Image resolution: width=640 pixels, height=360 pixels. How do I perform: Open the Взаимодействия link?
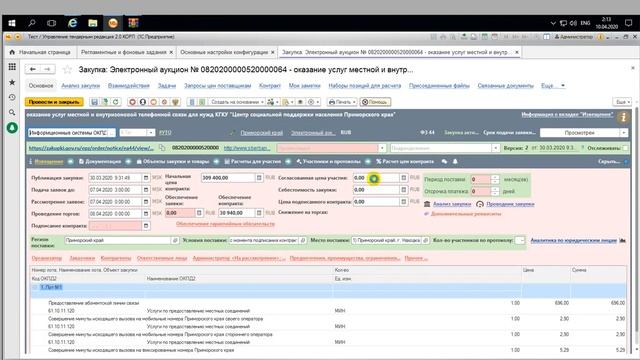pos(129,86)
